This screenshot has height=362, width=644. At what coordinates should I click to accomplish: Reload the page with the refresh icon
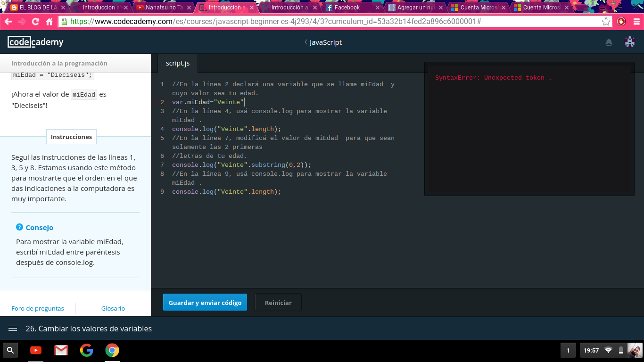35,22
